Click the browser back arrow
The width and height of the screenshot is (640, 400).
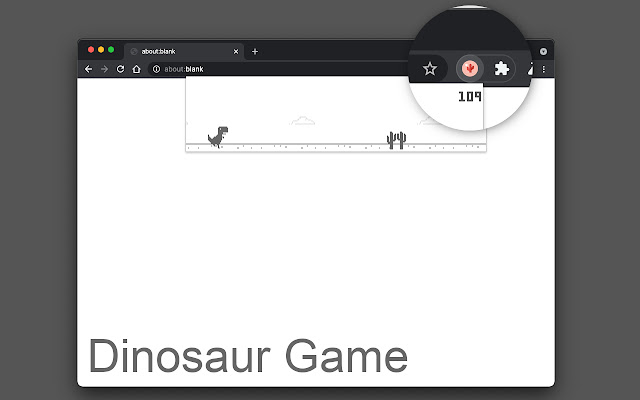(x=88, y=69)
